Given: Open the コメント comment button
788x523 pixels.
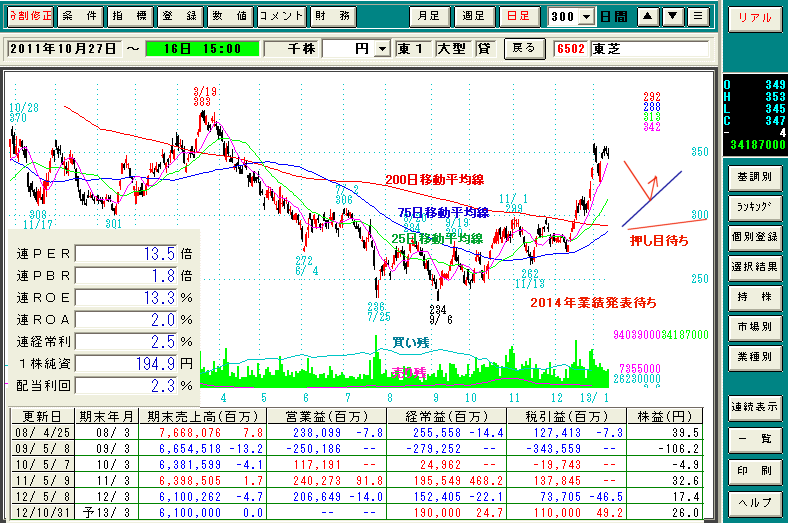Looking at the screenshot, I should (281, 16).
